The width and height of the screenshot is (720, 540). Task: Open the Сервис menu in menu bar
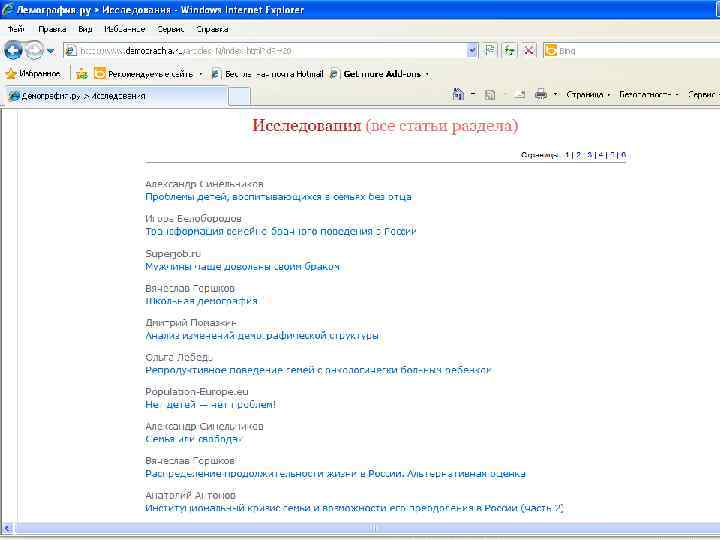(x=170, y=29)
